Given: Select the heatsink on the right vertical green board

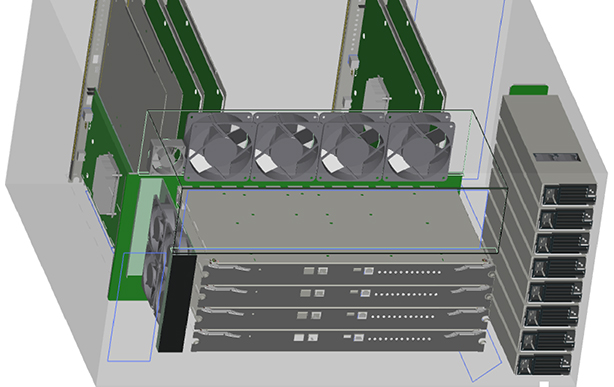Looking at the screenshot, I should 377,94.
